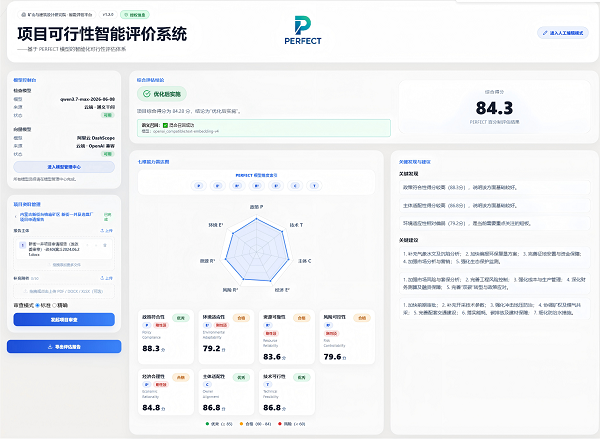Click the v1.3.0 version chip
This screenshot has width=600, height=439.
click(x=108, y=15)
